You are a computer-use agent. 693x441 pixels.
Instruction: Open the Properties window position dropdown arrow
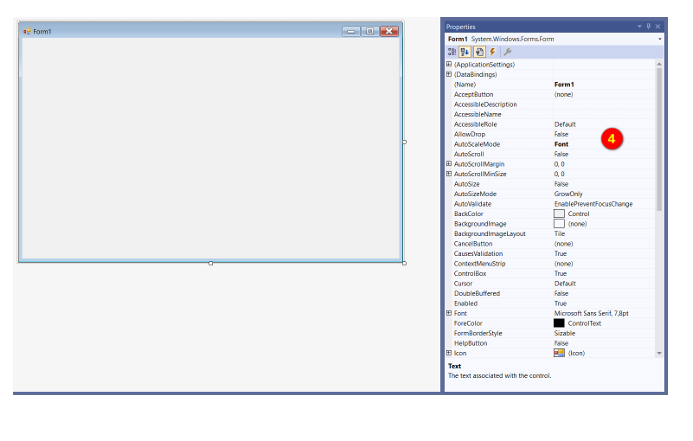[638, 26]
